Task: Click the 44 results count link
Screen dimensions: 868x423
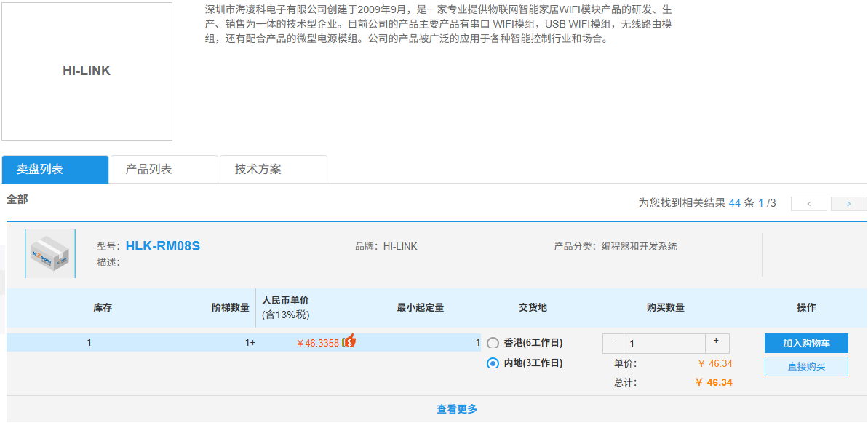Action: pyautogui.click(x=735, y=203)
